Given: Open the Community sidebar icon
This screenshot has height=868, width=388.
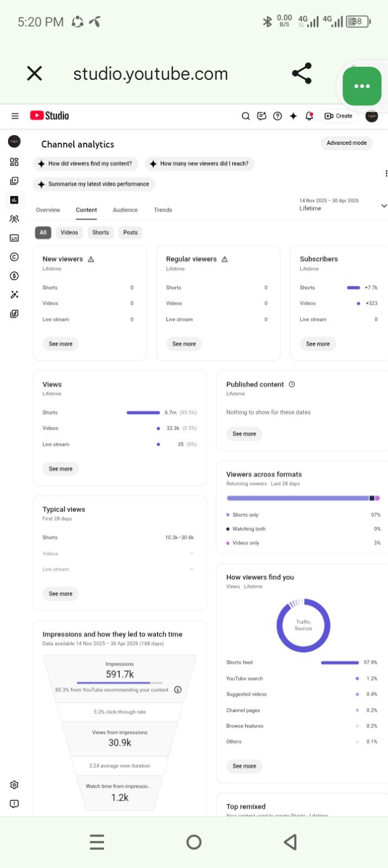Looking at the screenshot, I should click(x=14, y=219).
